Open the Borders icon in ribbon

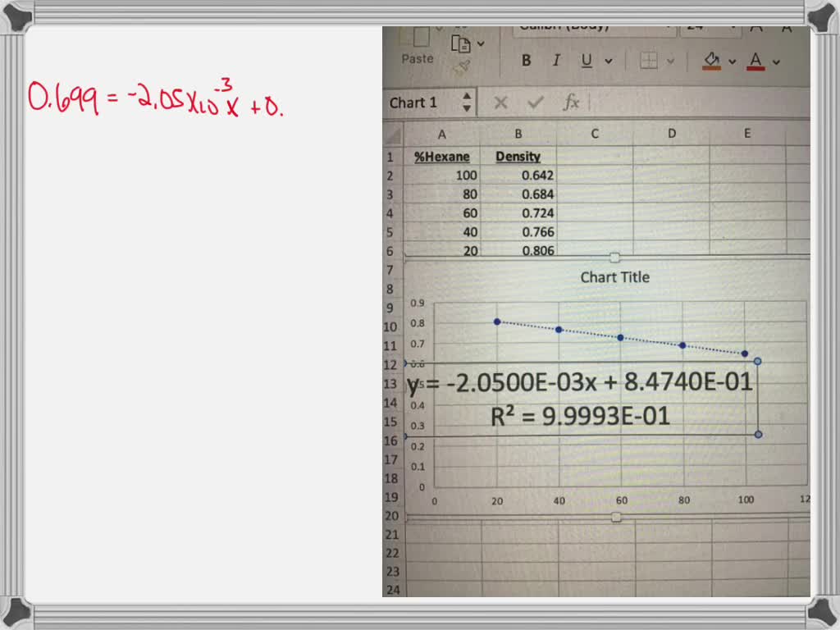[x=649, y=61]
